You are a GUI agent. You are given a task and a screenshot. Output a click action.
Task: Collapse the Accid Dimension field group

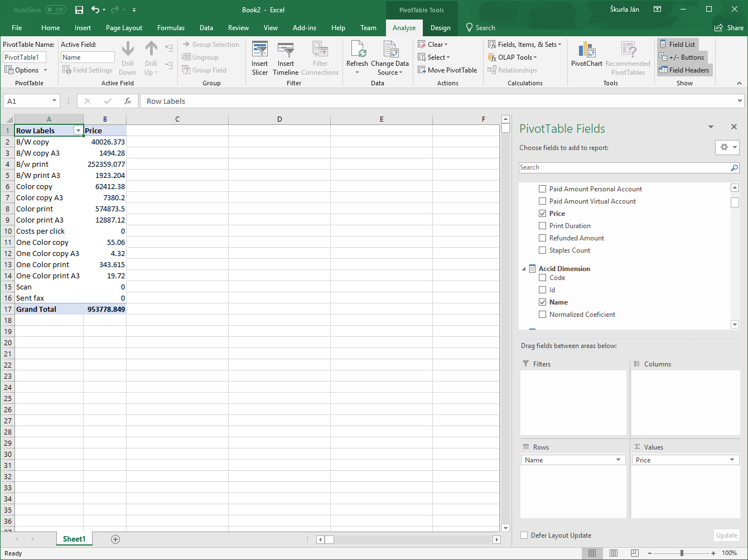pyautogui.click(x=523, y=268)
